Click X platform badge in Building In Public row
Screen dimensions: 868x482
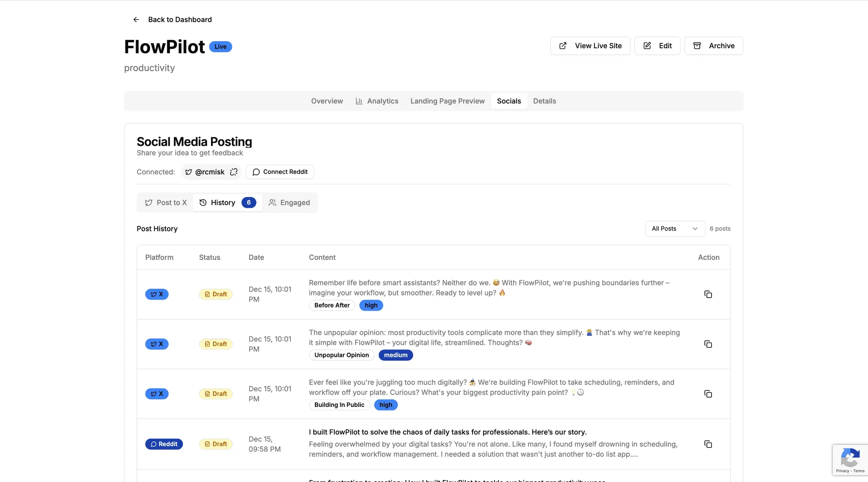click(x=157, y=394)
